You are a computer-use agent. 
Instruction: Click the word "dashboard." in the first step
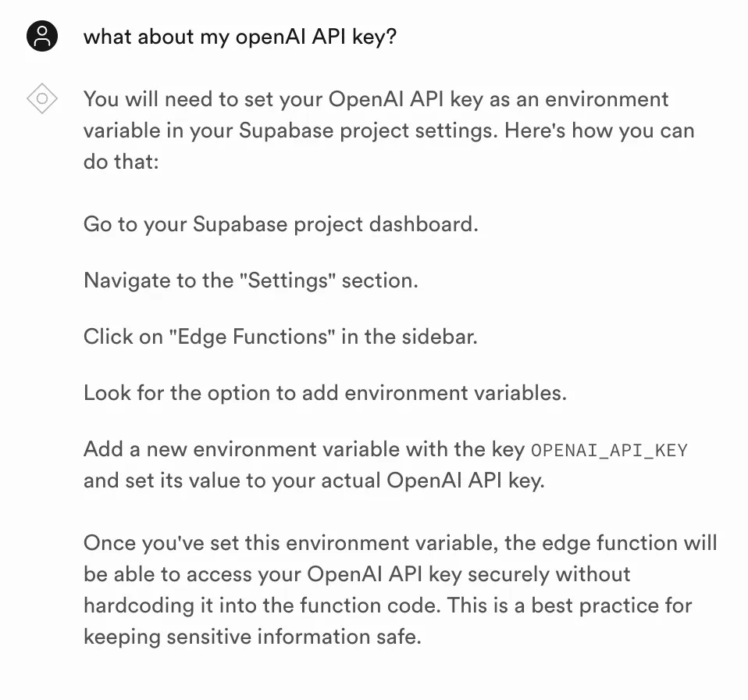tap(424, 224)
